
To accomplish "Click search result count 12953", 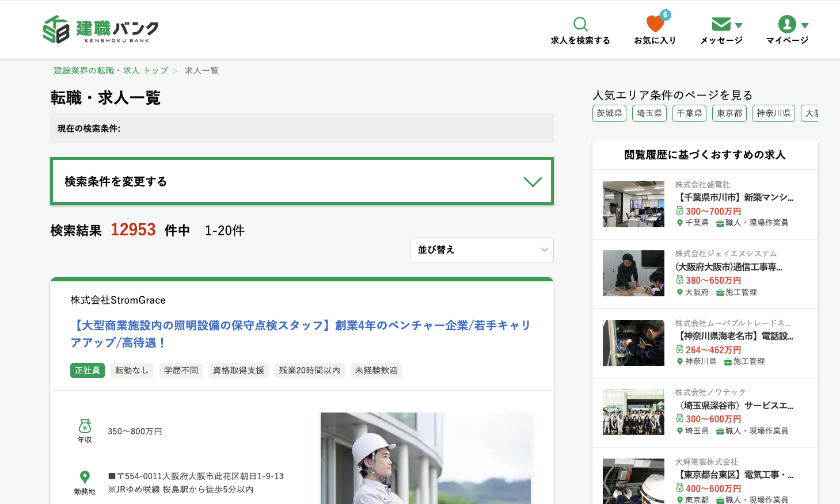I will click(x=133, y=230).
